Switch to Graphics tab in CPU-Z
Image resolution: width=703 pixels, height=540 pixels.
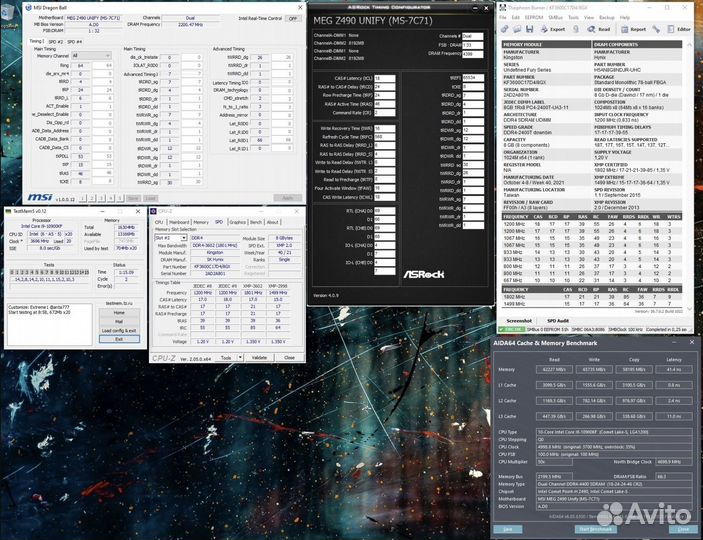238,222
